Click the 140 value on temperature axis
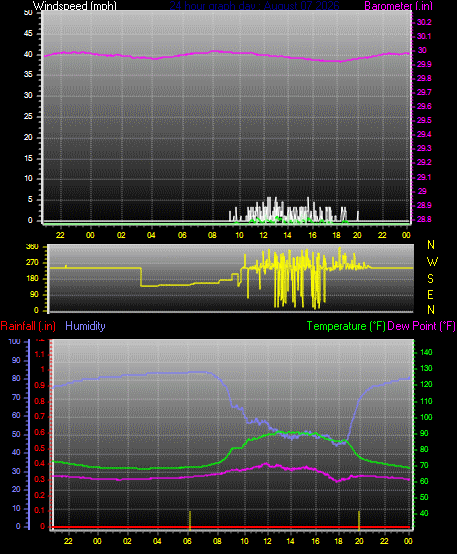Viewport: 457px width, 554px height. pyautogui.click(x=426, y=352)
